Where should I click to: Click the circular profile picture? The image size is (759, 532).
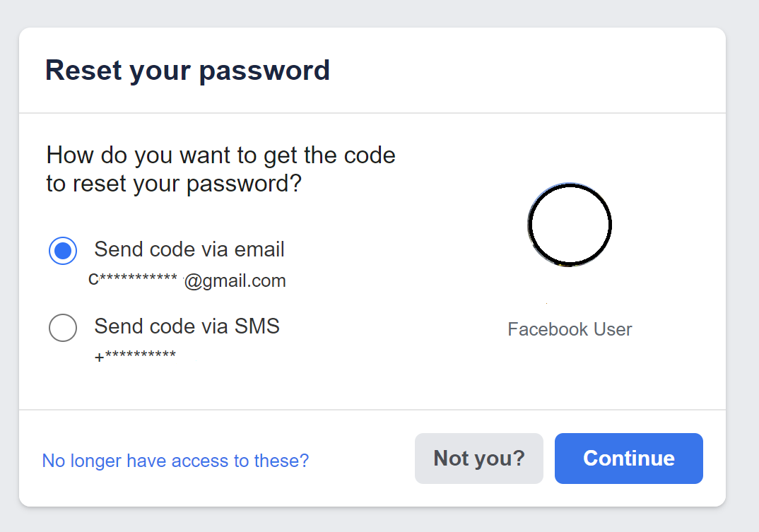(570, 225)
